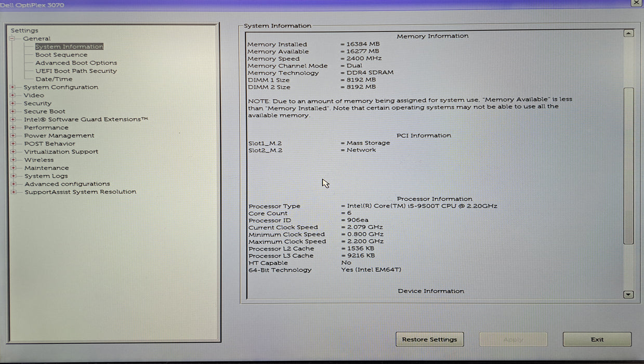The image size is (644, 364).
Task: Select the General category label
Action: 37,38
